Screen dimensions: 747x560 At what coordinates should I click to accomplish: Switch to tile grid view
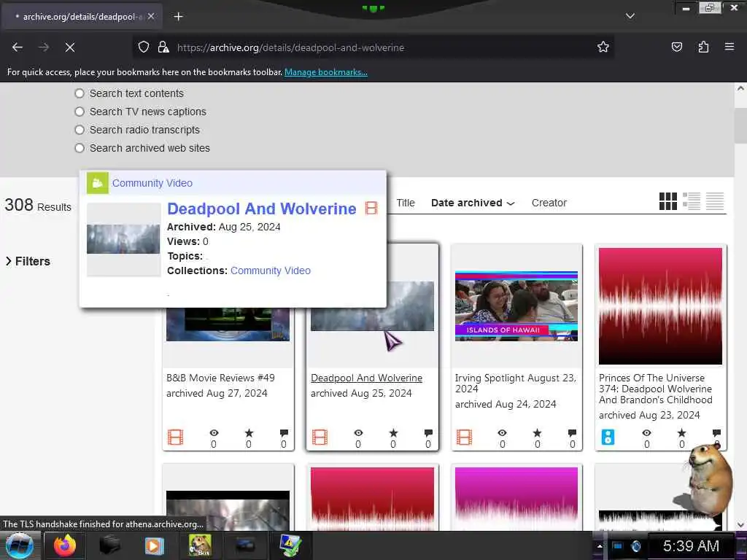(x=668, y=201)
